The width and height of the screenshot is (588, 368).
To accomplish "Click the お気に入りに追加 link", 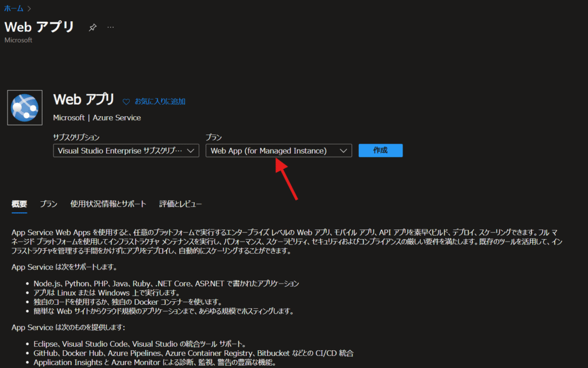I will [x=160, y=101].
